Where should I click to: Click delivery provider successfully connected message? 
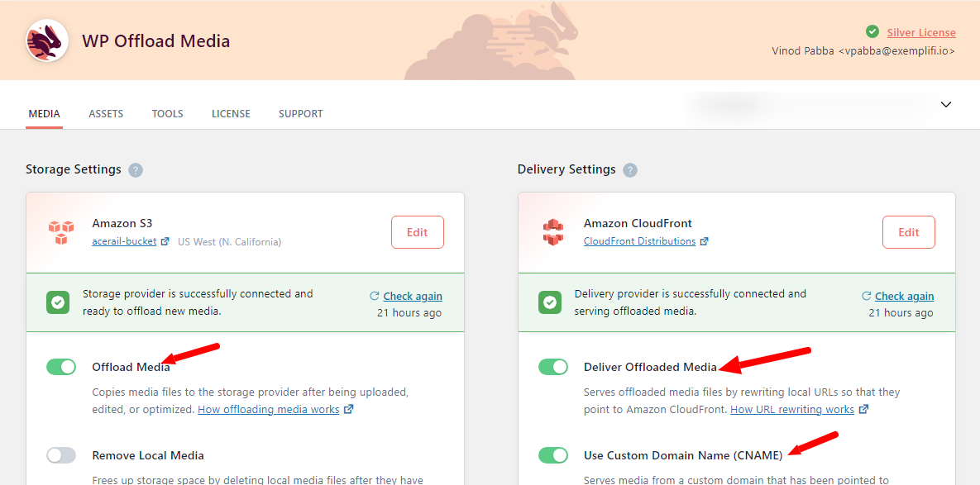[691, 302]
